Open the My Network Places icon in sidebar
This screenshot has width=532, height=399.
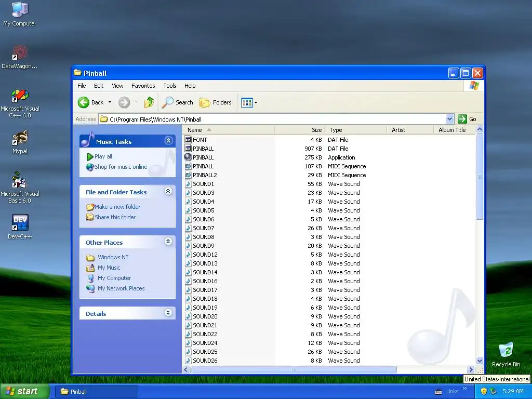90,288
